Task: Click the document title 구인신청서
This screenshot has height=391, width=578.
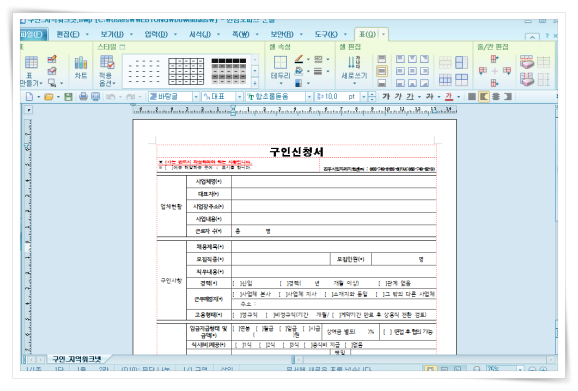Action: click(297, 152)
